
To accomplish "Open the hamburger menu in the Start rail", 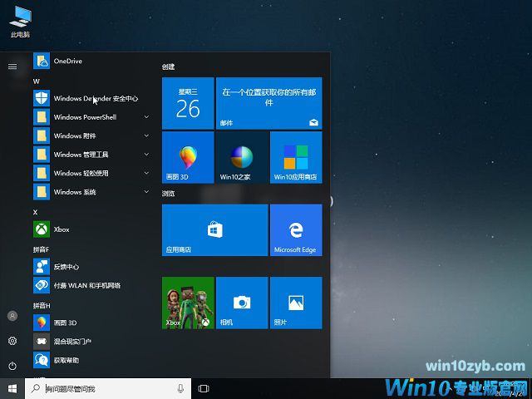I will pyautogui.click(x=12, y=66).
